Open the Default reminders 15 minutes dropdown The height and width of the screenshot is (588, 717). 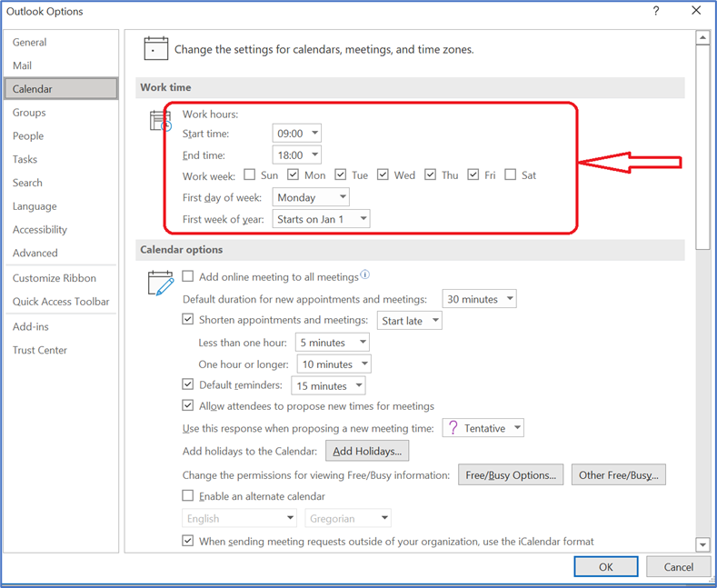tap(328, 386)
